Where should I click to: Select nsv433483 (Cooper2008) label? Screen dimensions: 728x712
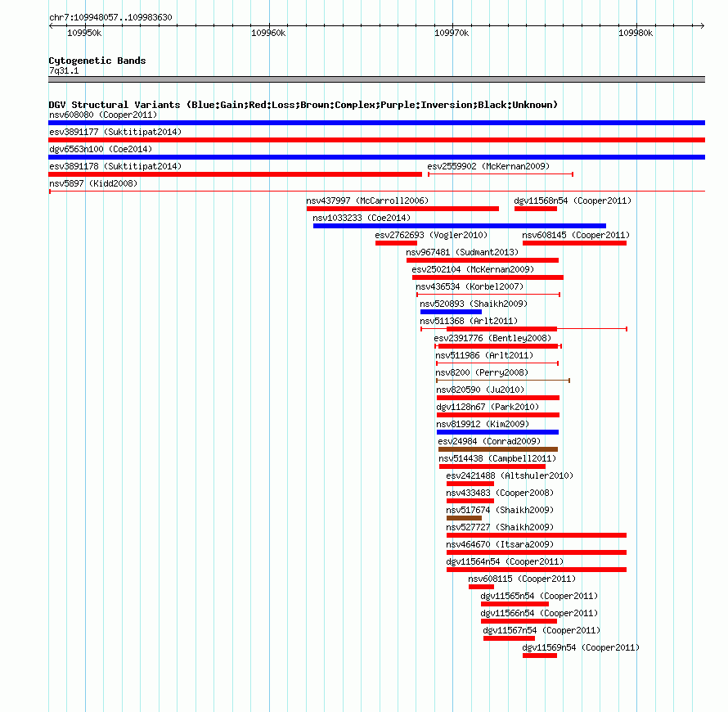[x=500, y=493]
